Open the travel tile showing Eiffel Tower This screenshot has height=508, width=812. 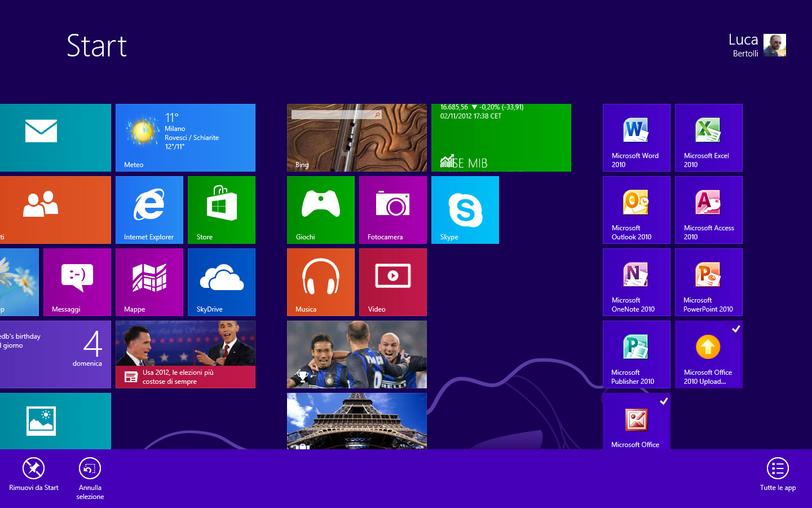[357, 421]
